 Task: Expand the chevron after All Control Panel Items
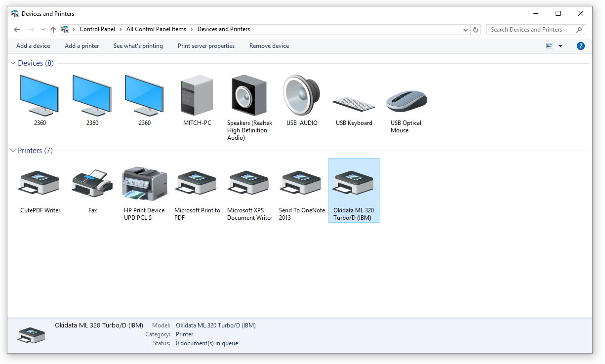pyautogui.click(x=192, y=29)
